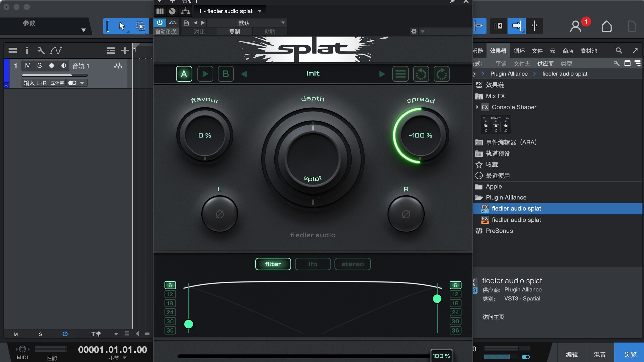644x362 pixels.
Task: Open the wrench options in track header
Action: click(x=41, y=51)
